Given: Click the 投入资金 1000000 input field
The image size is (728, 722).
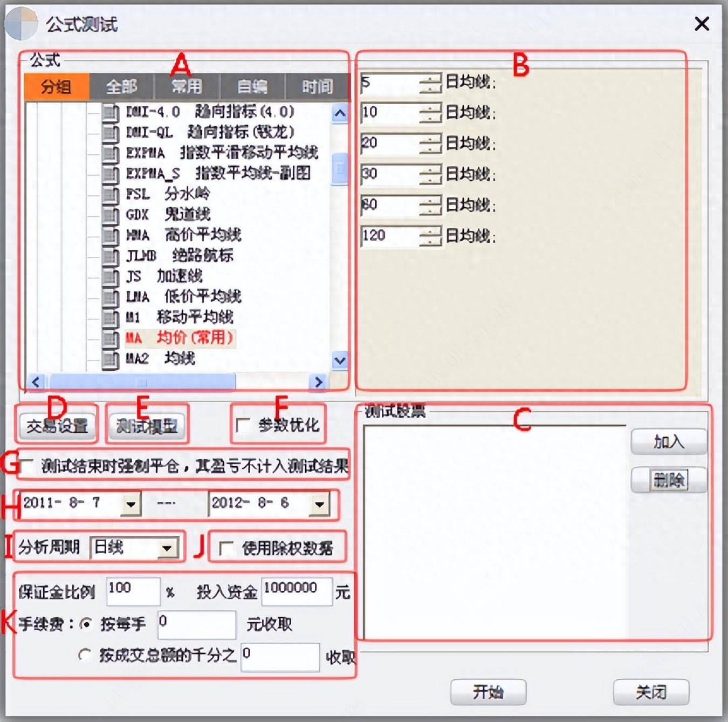Looking at the screenshot, I should (297, 591).
